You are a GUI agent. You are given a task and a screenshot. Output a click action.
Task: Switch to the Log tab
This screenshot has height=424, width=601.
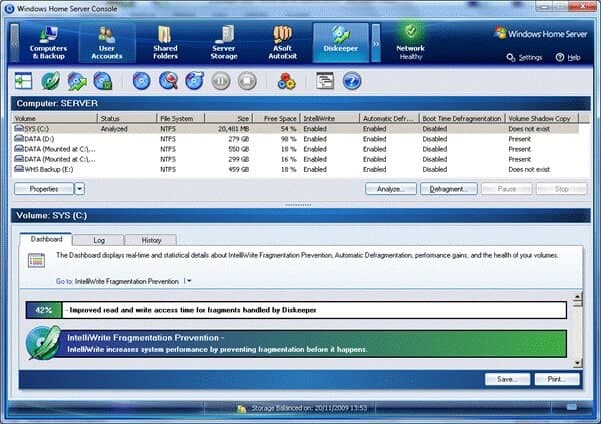(x=99, y=240)
